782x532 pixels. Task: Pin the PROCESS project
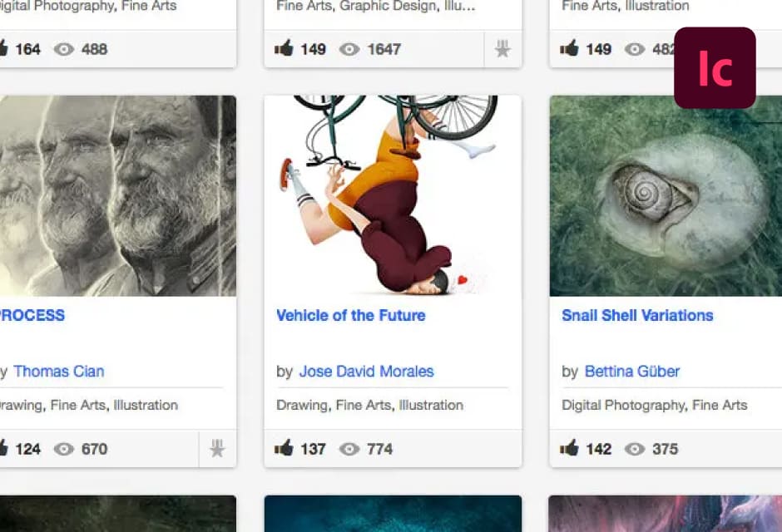tap(217, 449)
